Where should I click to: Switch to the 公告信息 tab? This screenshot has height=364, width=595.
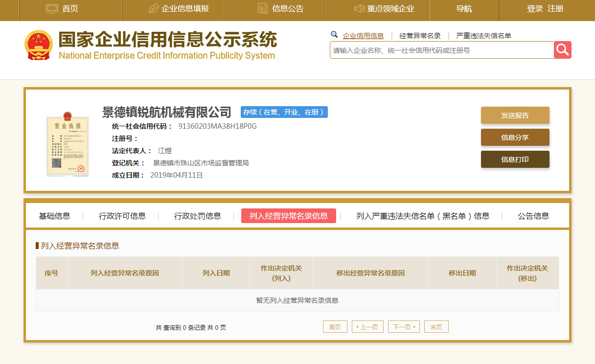533,216
